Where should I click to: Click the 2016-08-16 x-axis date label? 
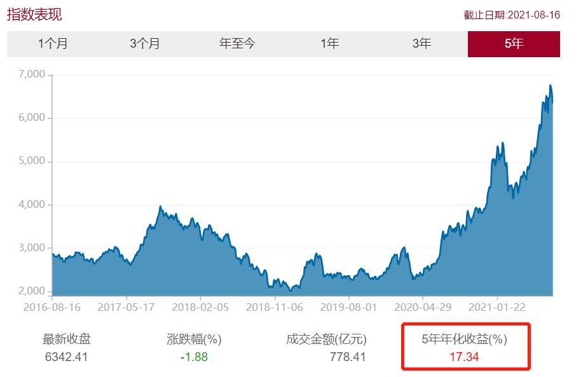click(53, 306)
